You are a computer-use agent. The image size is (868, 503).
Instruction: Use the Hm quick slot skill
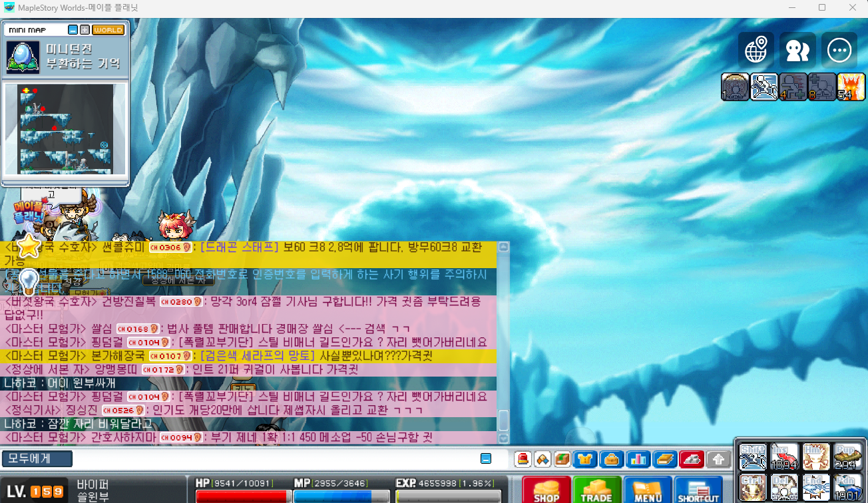click(815, 456)
